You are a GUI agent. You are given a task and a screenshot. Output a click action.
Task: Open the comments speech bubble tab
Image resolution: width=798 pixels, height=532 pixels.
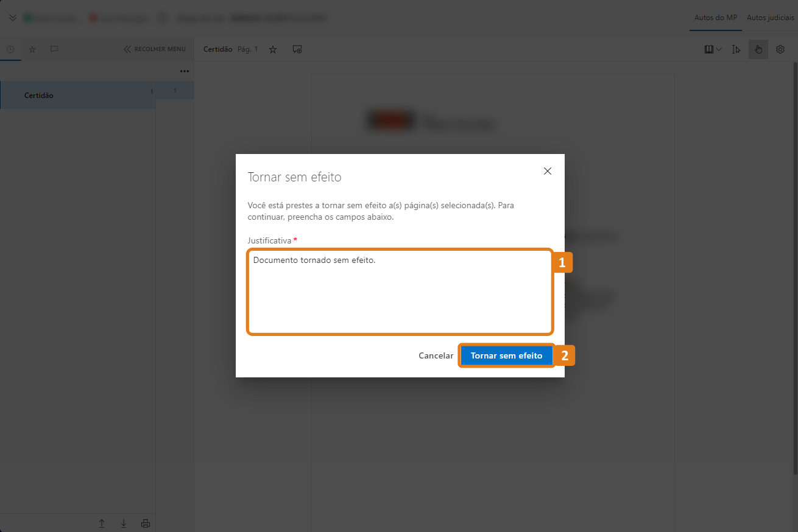[x=54, y=49]
